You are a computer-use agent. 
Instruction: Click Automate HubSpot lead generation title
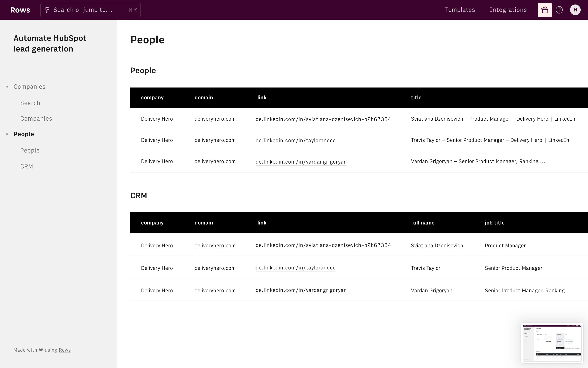50,44
